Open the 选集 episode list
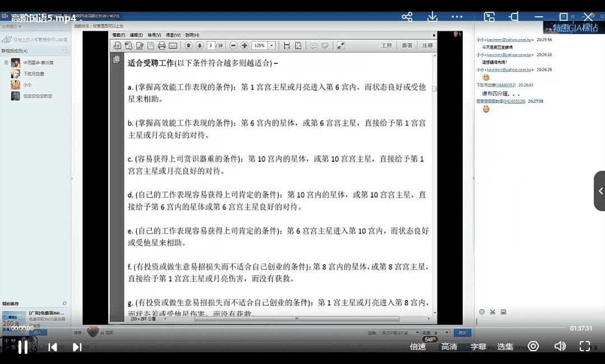 505,347
